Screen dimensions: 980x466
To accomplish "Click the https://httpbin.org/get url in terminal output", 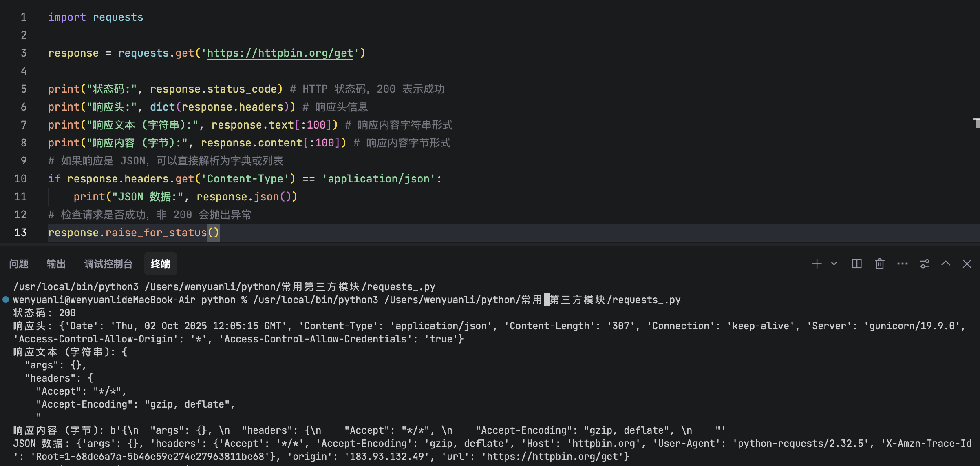I will coord(552,456).
